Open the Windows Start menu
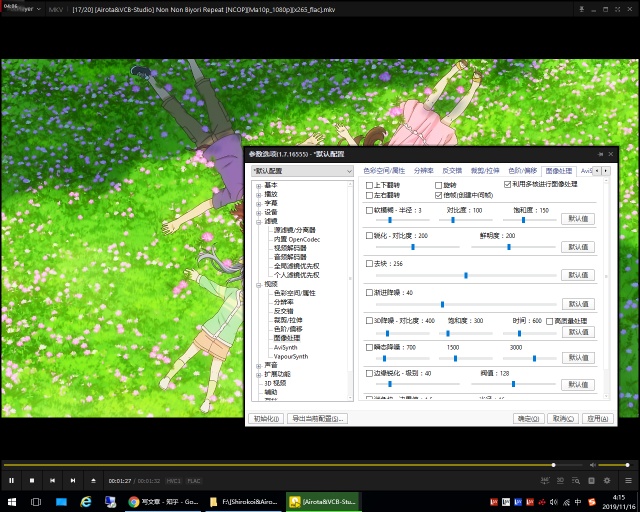 click(x=12, y=502)
